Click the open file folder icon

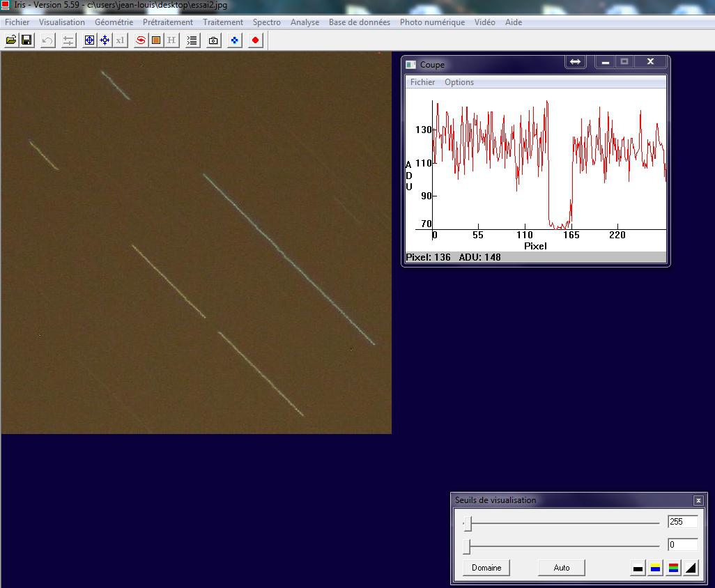(x=11, y=40)
